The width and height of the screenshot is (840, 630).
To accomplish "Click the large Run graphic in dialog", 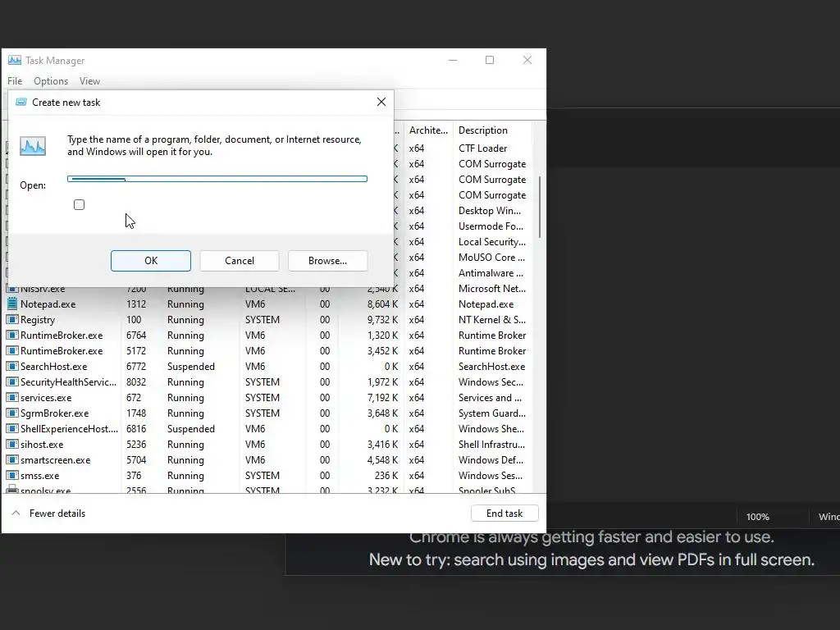I will (x=33, y=146).
